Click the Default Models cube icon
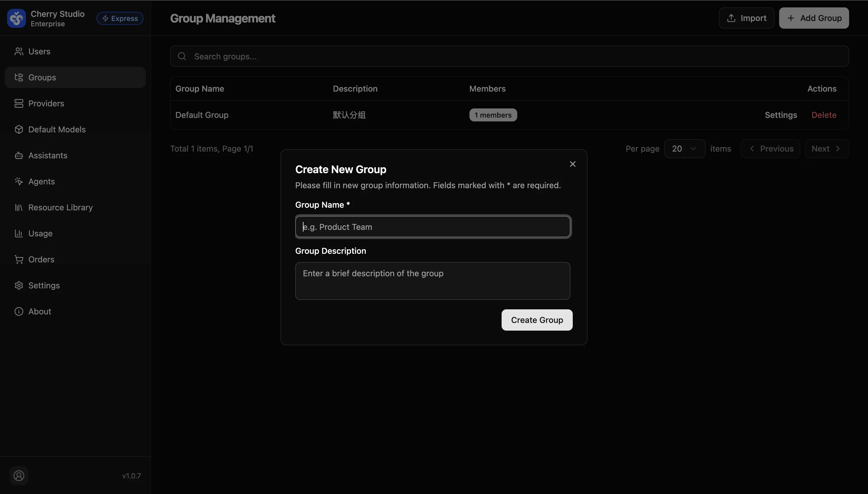 (19, 130)
